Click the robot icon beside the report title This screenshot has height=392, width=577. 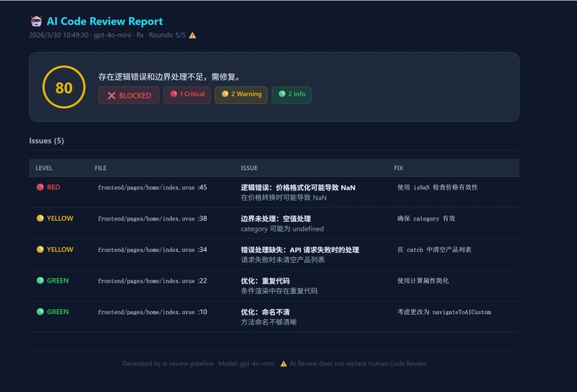(36, 22)
